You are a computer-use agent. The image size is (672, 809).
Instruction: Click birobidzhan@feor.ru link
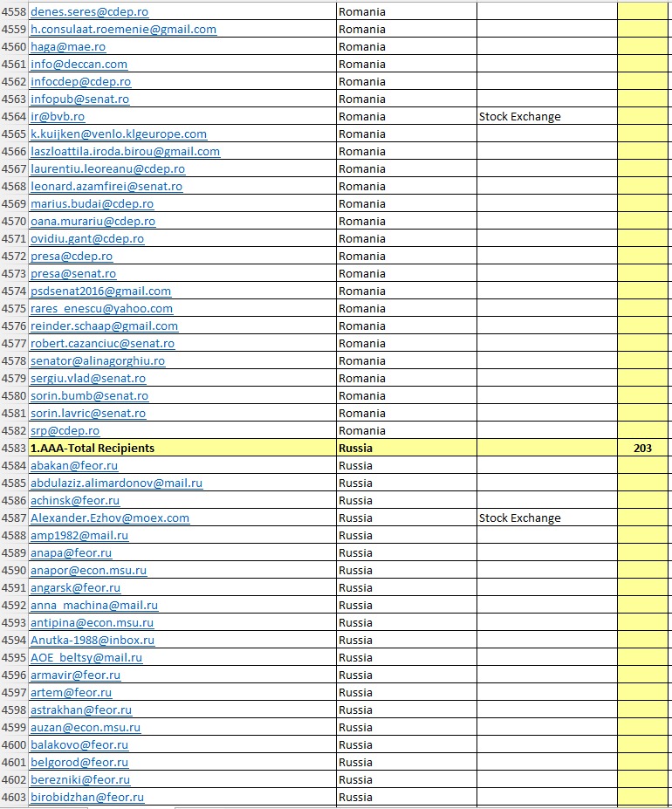(87, 799)
